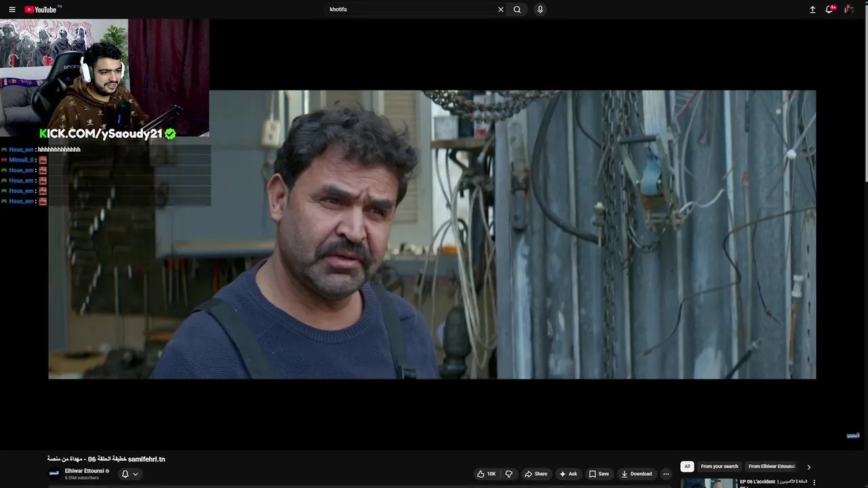Click the Share button

536,474
